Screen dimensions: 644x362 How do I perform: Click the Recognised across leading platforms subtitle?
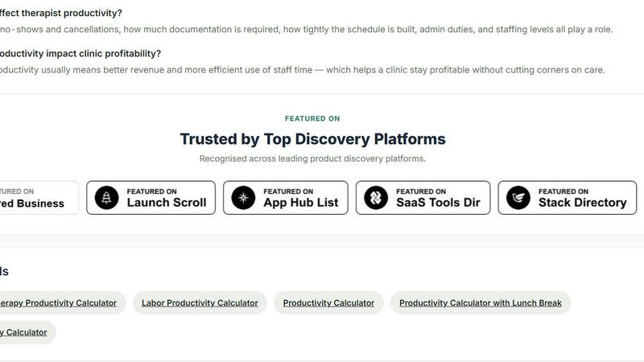(x=312, y=158)
